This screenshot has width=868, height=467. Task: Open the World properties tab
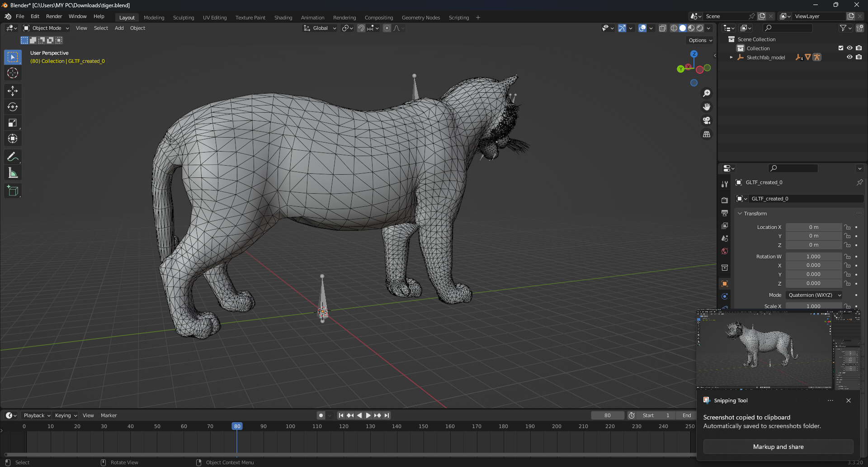pyautogui.click(x=725, y=251)
